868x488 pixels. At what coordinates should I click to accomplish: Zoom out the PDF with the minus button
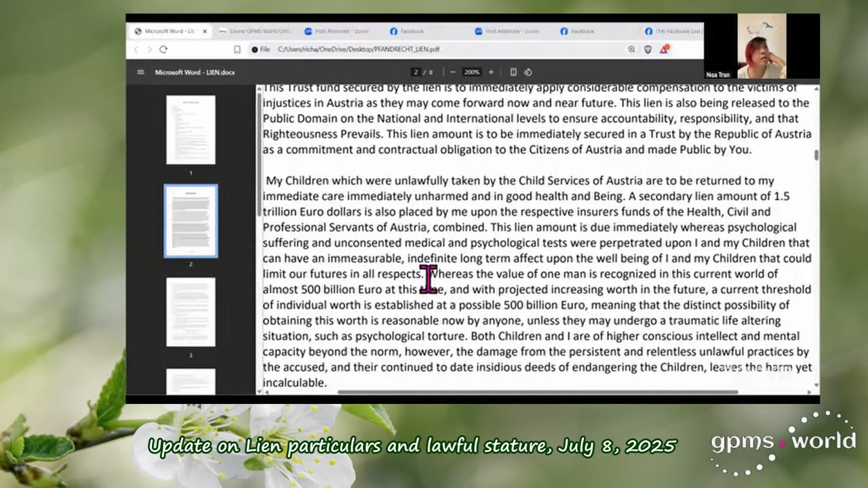tap(452, 72)
